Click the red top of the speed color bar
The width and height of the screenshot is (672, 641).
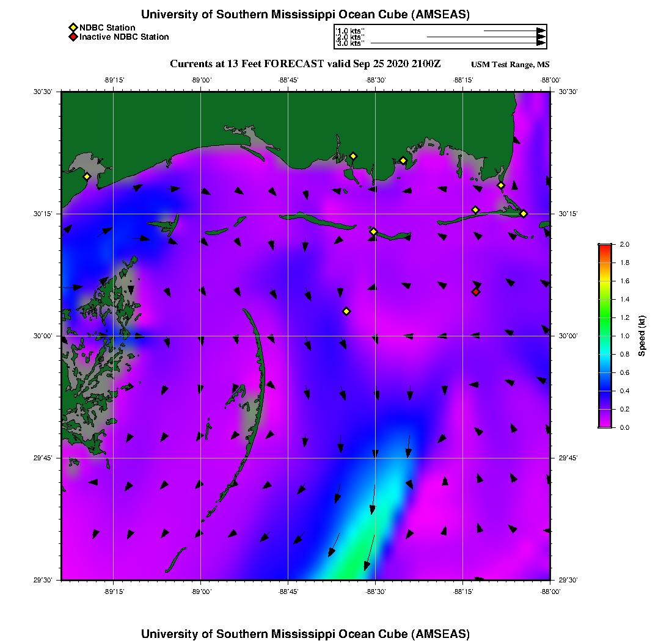point(605,247)
